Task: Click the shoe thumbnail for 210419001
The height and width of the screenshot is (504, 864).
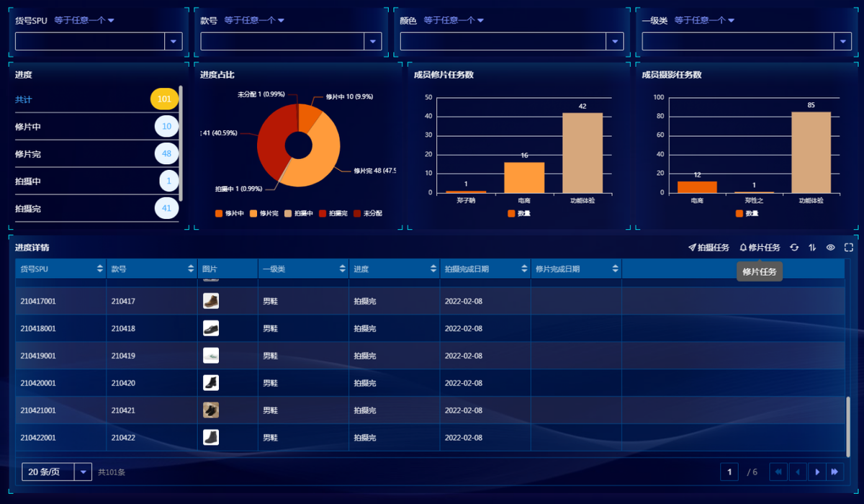Action: [211, 356]
